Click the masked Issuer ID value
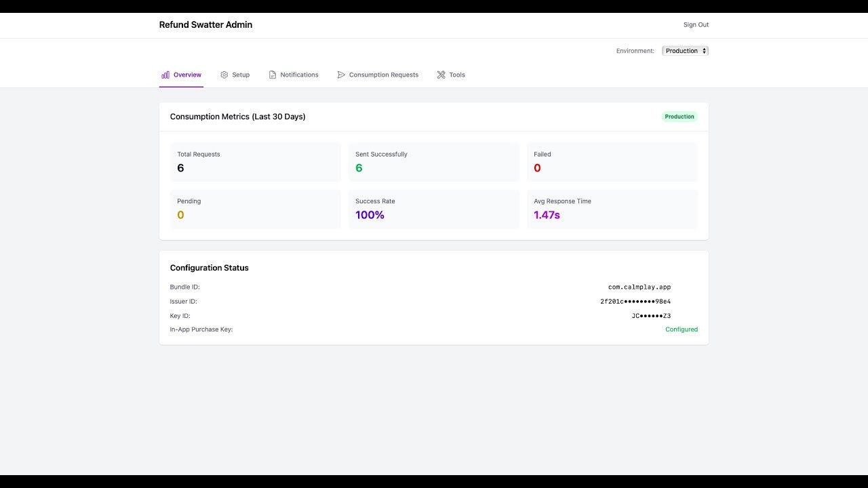 point(635,302)
